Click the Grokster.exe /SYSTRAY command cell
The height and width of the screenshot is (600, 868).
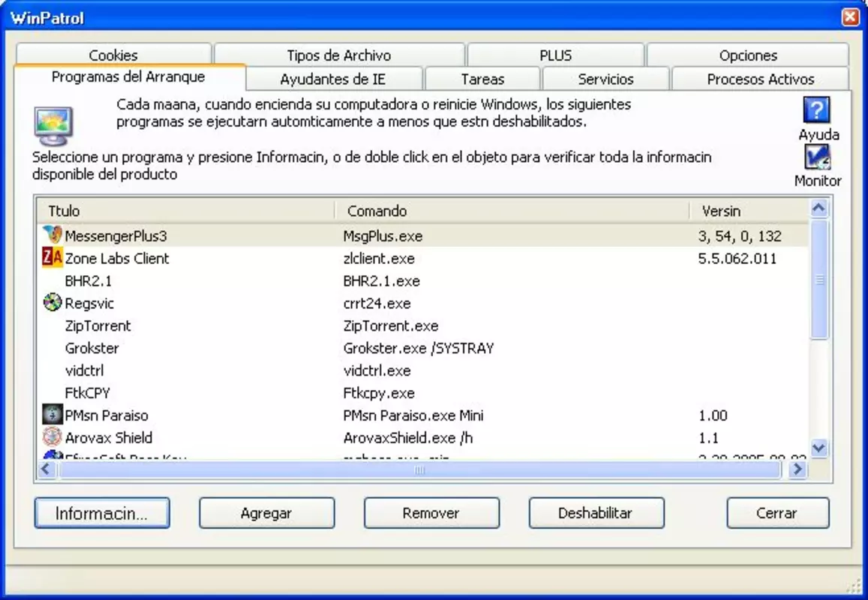pos(419,348)
